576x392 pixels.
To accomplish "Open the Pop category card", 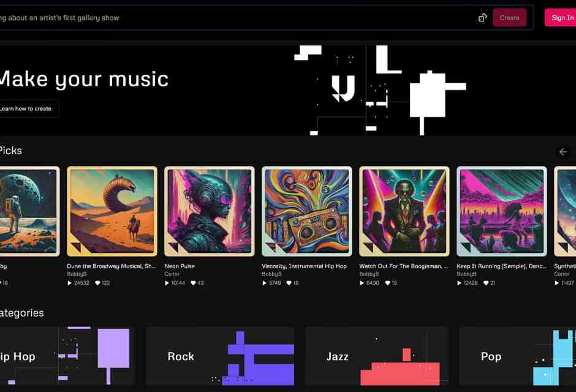I will pos(517,356).
